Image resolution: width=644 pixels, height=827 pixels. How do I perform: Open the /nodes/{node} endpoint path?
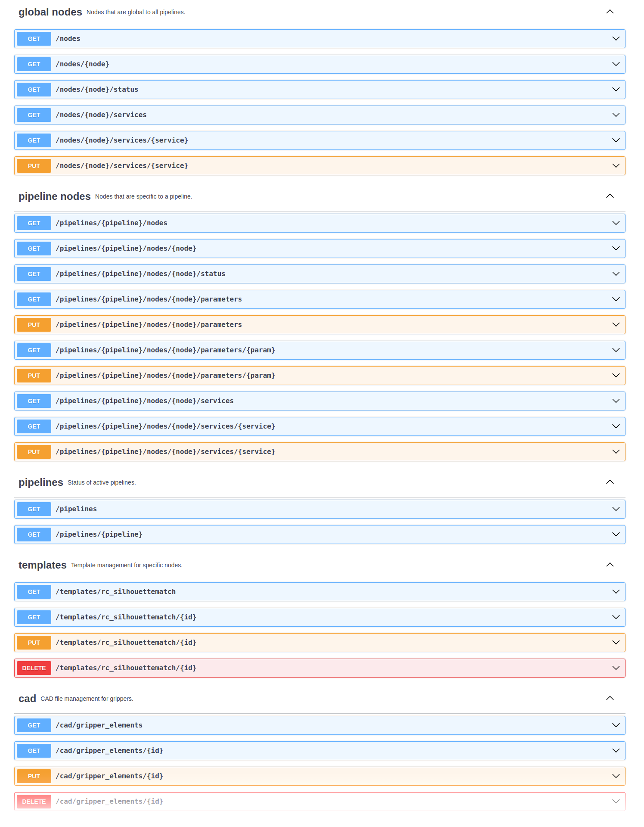82,64
